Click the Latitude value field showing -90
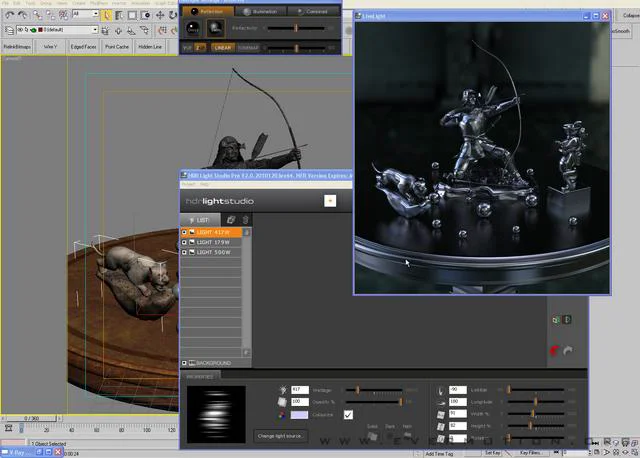Viewport: 640px width, 458px height. 458,390
